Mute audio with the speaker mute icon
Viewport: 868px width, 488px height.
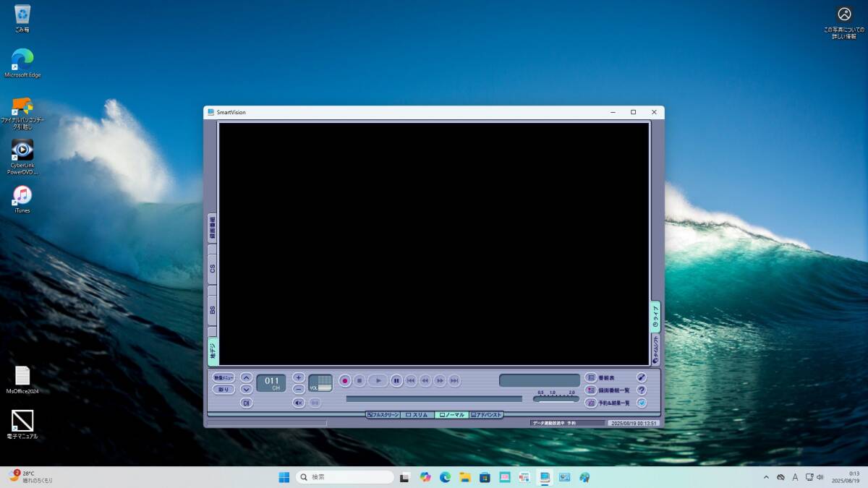[299, 403]
